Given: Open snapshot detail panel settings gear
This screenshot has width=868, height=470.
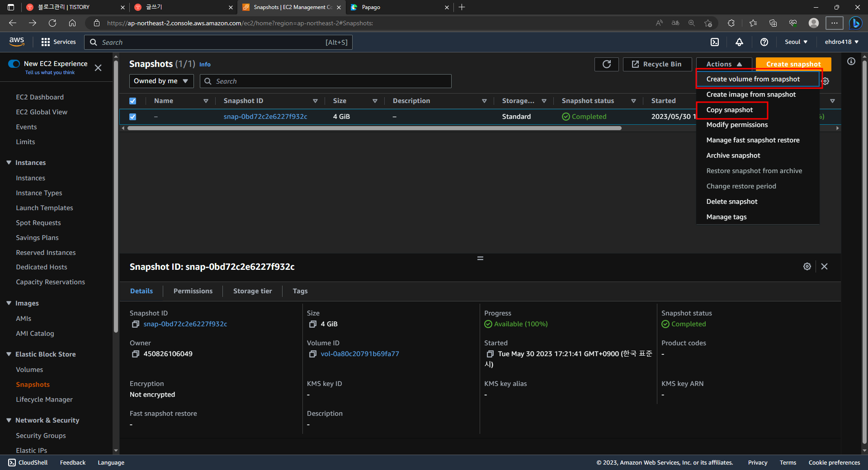Looking at the screenshot, I should pos(807,267).
